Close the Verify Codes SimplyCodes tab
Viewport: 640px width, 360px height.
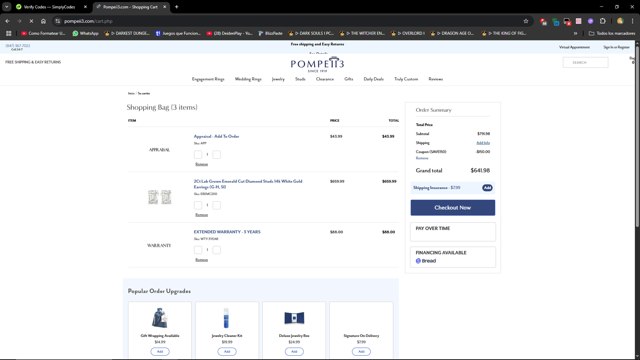pyautogui.click(x=85, y=7)
